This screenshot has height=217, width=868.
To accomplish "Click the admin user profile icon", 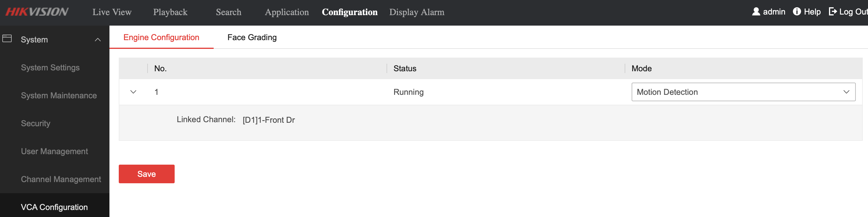I will pyautogui.click(x=756, y=11).
